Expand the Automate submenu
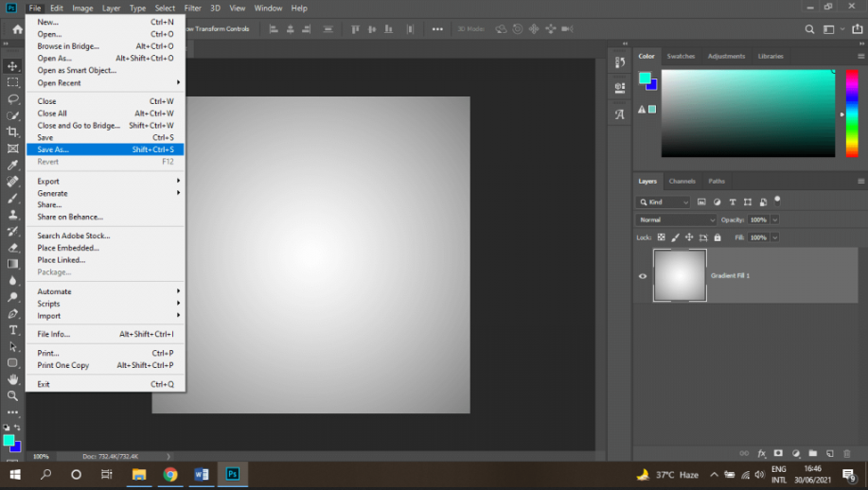This screenshot has width=868, height=490. pyautogui.click(x=105, y=291)
